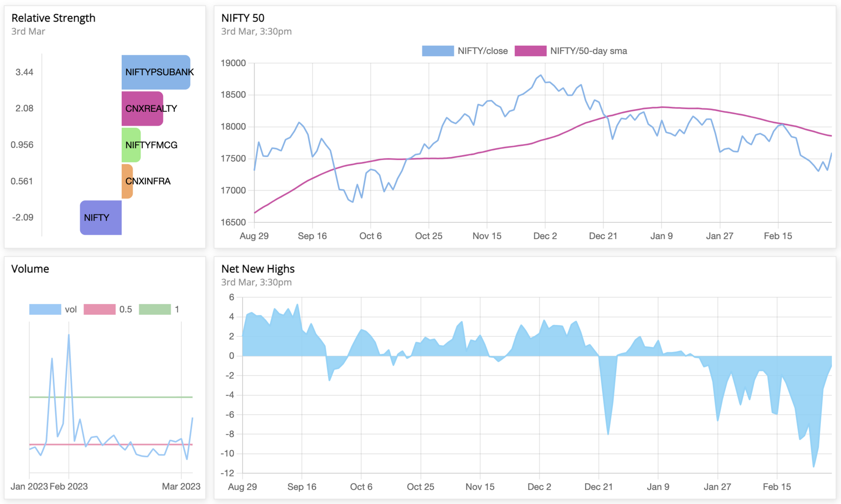
Task: Toggle the 1 legend entry in Volume chart
Action: coord(159,310)
